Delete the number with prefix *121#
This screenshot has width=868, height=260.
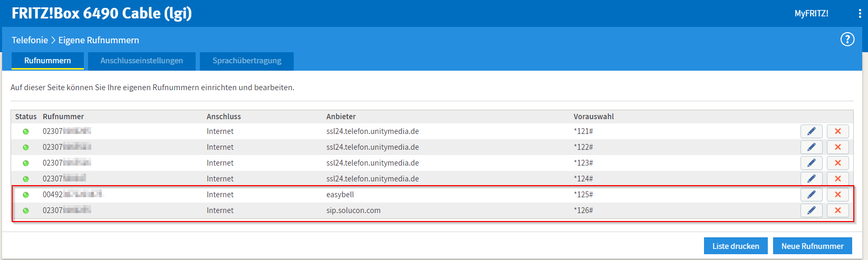coord(837,131)
